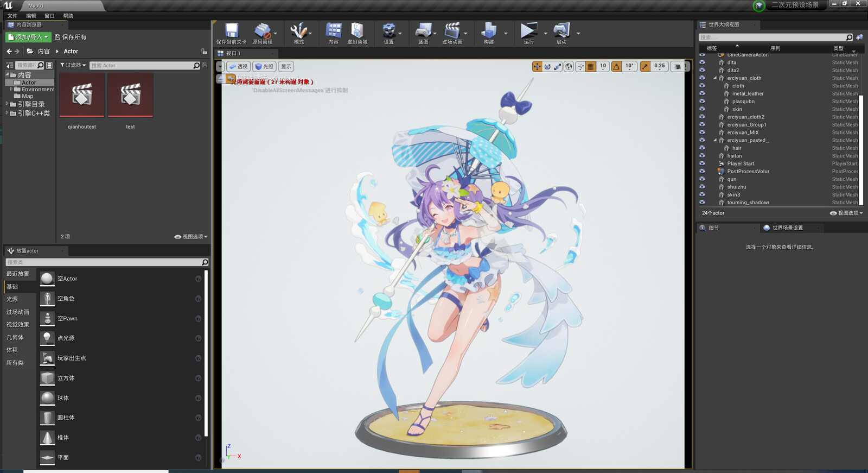The image size is (868, 473).
Task: Toggle visibility of Player Start
Action: tap(702, 163)
